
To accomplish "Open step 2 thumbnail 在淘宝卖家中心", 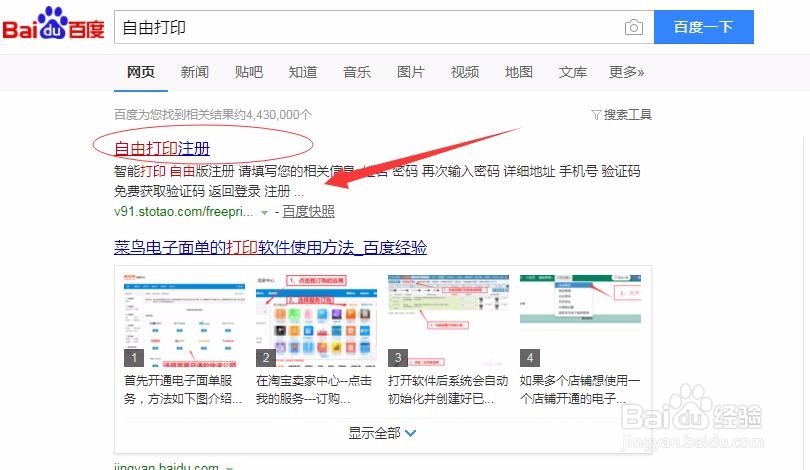I will (316, 320).
